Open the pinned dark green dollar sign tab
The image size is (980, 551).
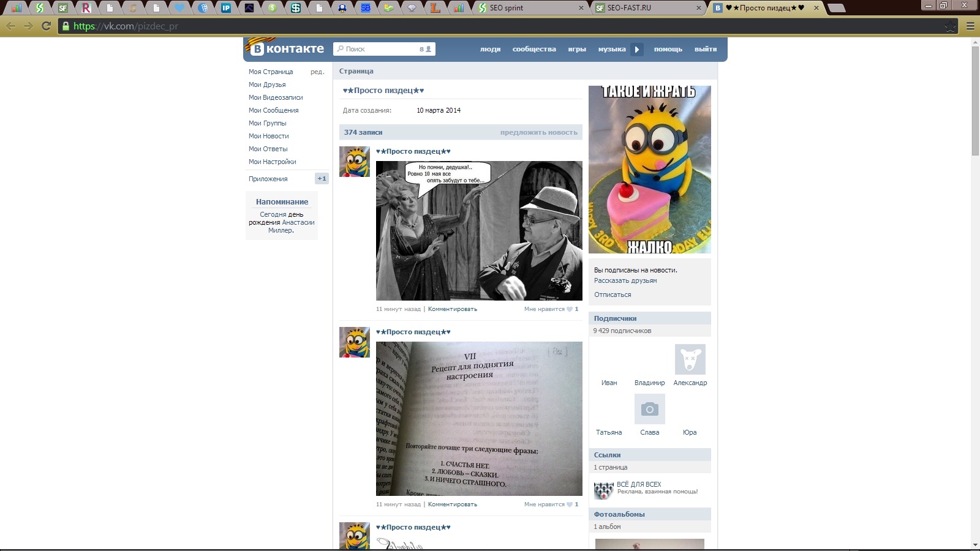click(x=296, y=8)
